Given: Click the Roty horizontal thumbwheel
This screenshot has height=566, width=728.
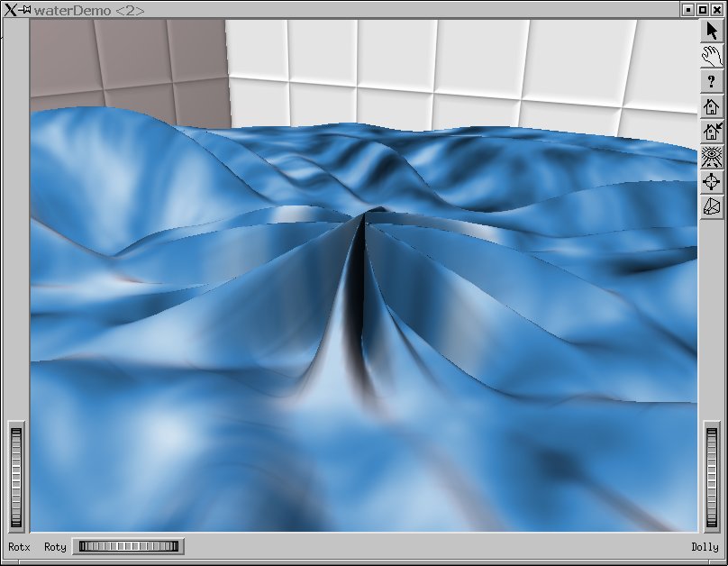Looking at the screenshot, I should point(129,546).
